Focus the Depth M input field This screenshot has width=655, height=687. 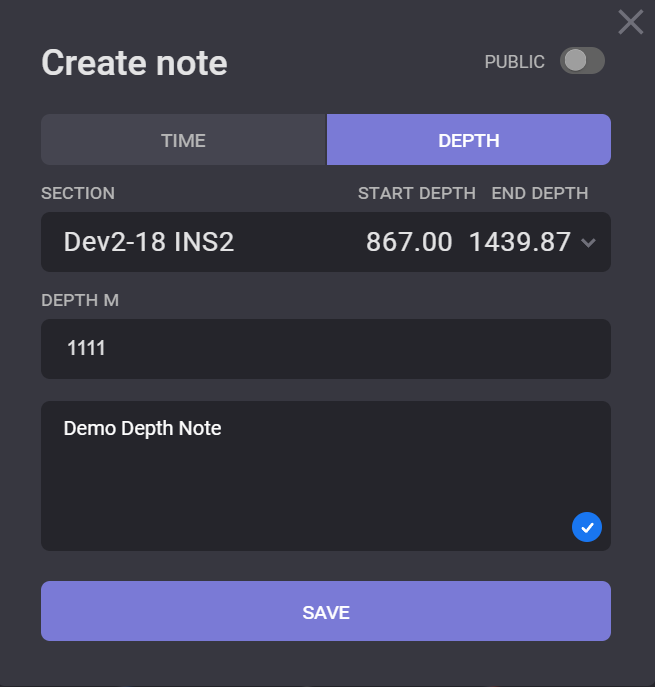[325, 349]
